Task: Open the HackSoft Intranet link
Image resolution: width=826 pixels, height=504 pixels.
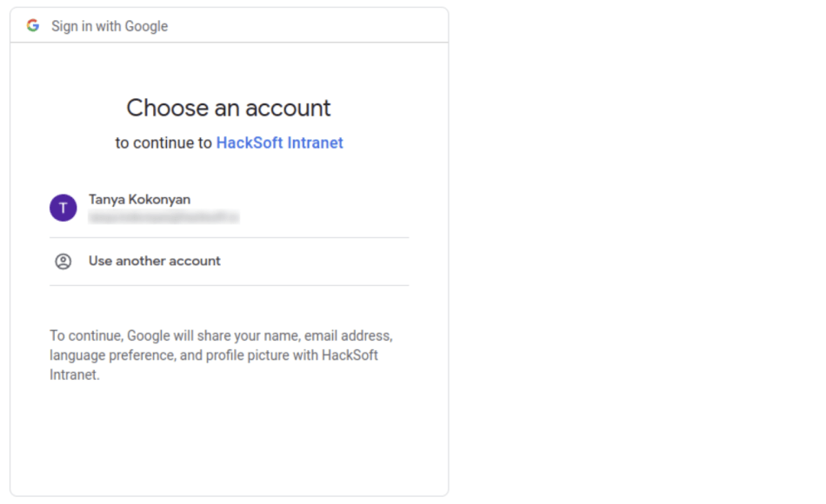Action: (279, 143)
